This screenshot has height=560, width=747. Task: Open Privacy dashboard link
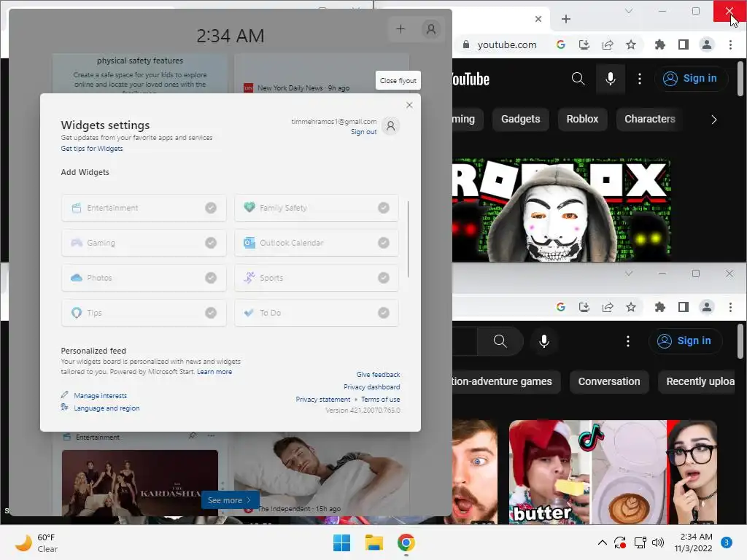click(x=371, y=387)
